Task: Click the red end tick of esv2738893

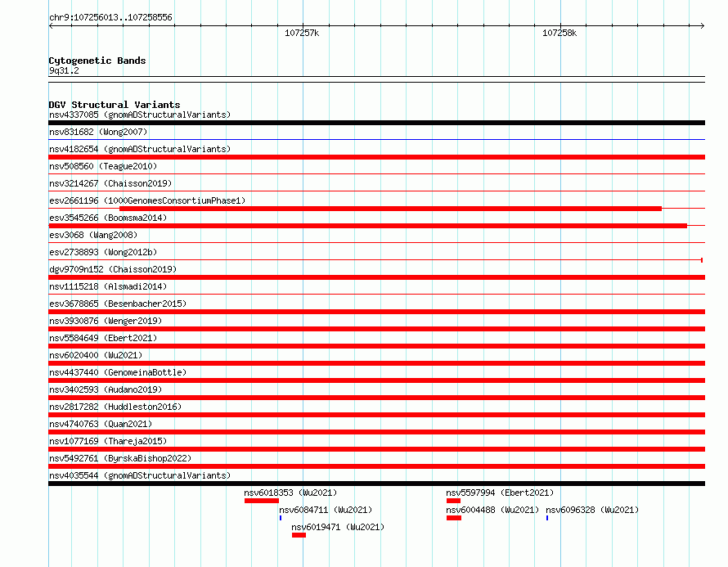Action: pyautogui.click(x=702, y=260)
